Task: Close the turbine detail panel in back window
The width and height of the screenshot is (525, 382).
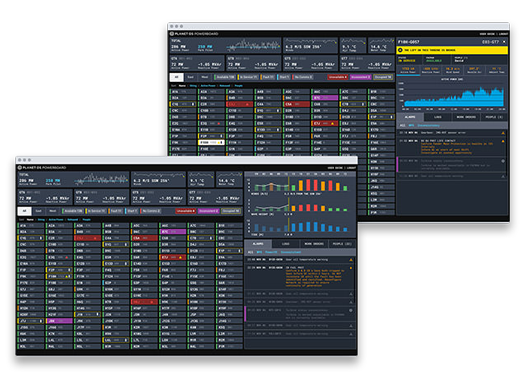Action: [x=504, y=42]
